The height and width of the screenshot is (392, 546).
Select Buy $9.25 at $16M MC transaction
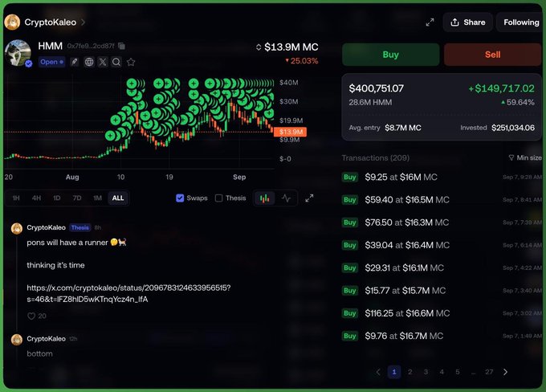[x=442, y=177]
